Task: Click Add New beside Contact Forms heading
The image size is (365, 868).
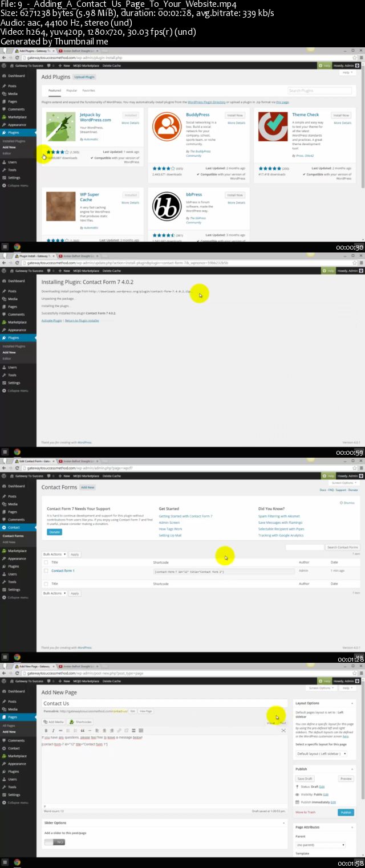Action: pos(87,487)
